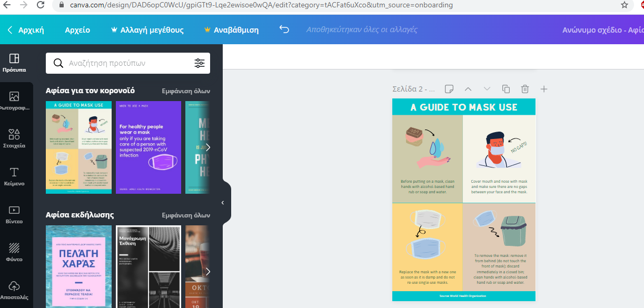Open the Στοιχεία elements panel
Viewport: 644px width, 308px height.
click(x=14, y=138)
